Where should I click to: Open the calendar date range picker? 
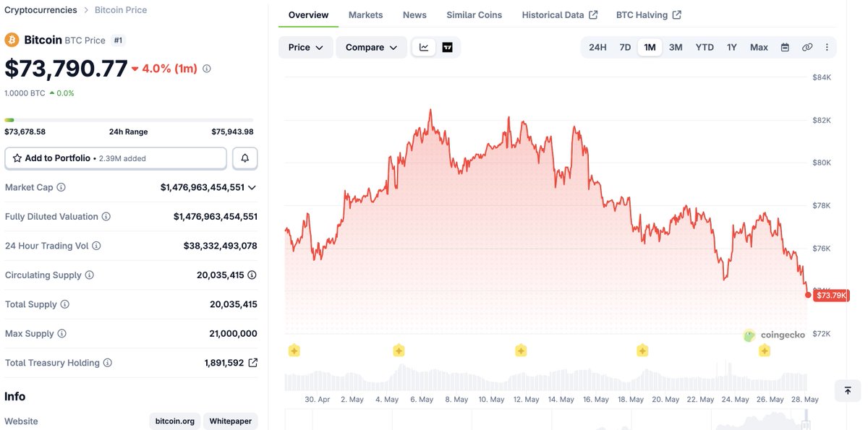point(785,47)
